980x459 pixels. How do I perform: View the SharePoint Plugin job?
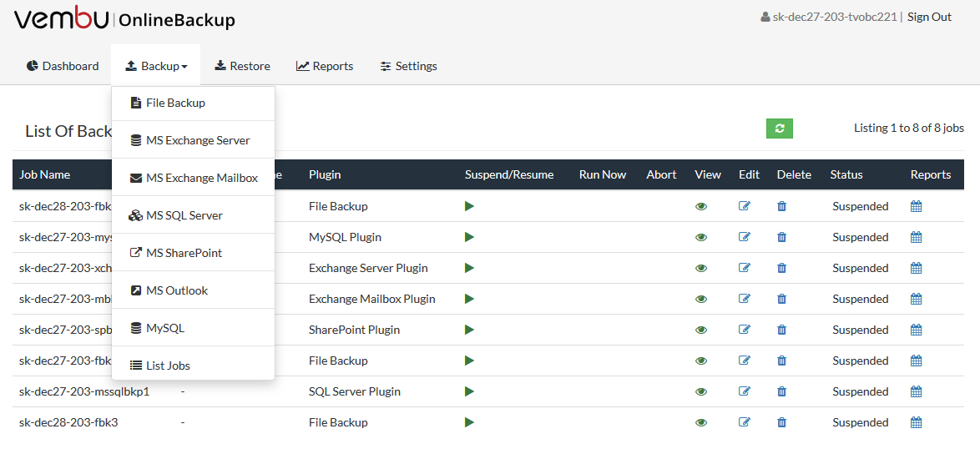[701, 330]
